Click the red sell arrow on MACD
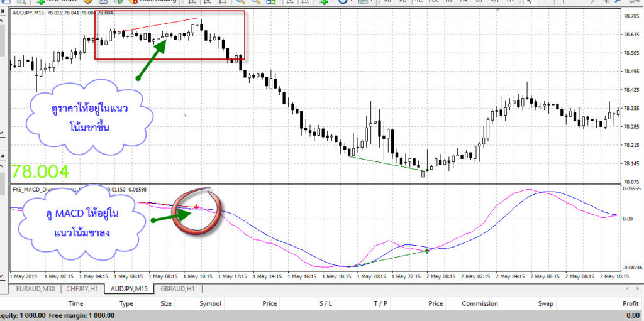This screenshot has height=321, width=644. click(x=197, y=206)
